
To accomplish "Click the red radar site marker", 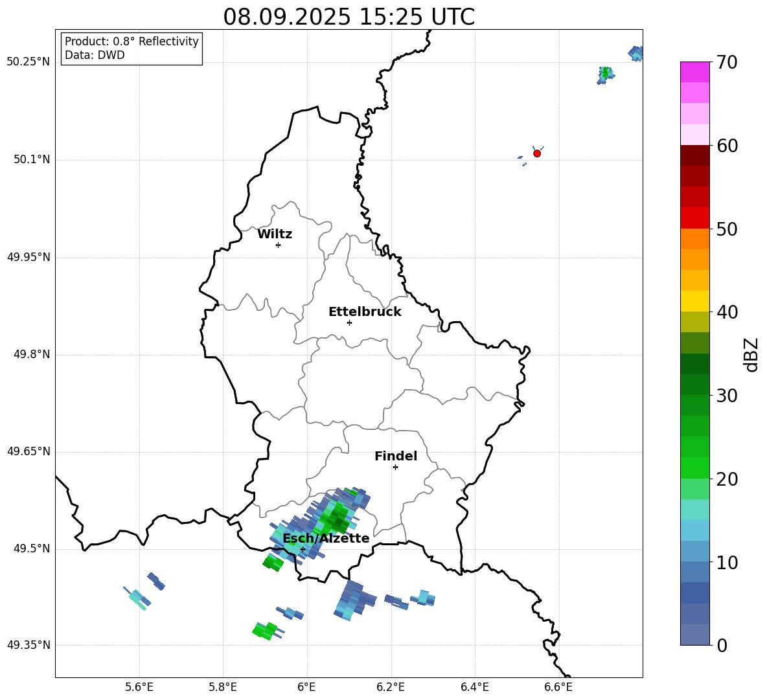I will pyautogui.click(x=537, y=153).
